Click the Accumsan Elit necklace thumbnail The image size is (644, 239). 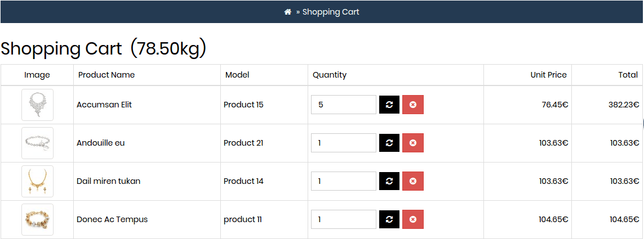coord(37,105)
